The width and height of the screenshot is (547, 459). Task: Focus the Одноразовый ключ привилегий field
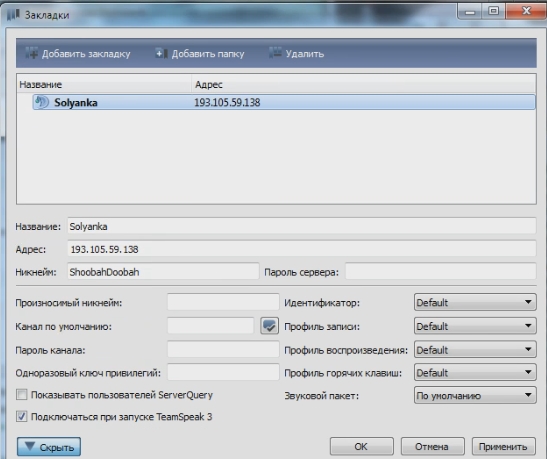(x=223, y=373)
